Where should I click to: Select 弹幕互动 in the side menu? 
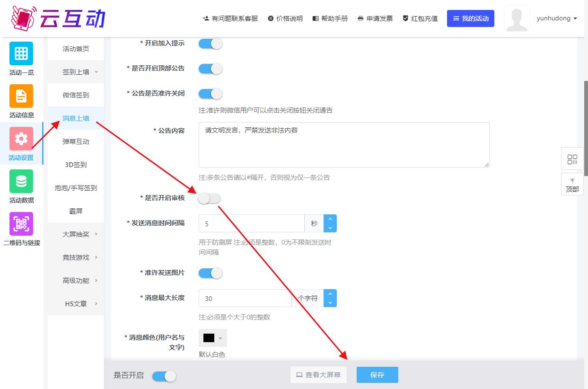[x=76, y=141]
